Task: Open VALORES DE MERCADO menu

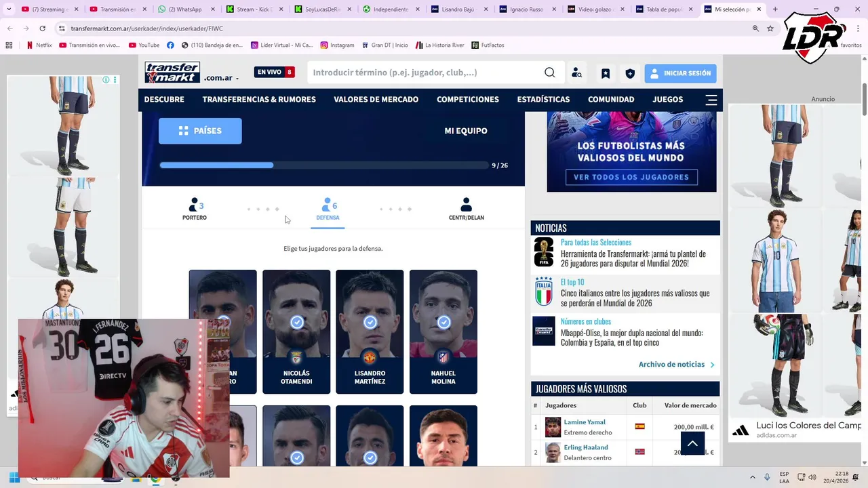Action: (376, 99)
